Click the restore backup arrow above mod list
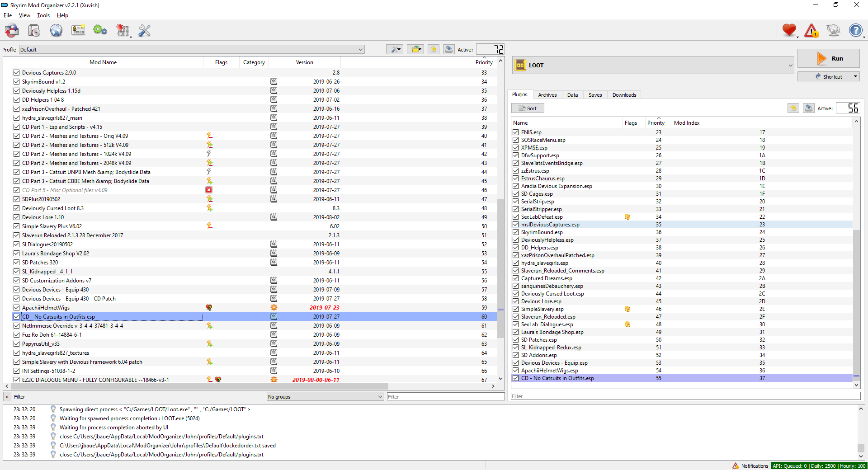Image resolution: width=868 pixels, height=470 pixels. coord(434,49)
